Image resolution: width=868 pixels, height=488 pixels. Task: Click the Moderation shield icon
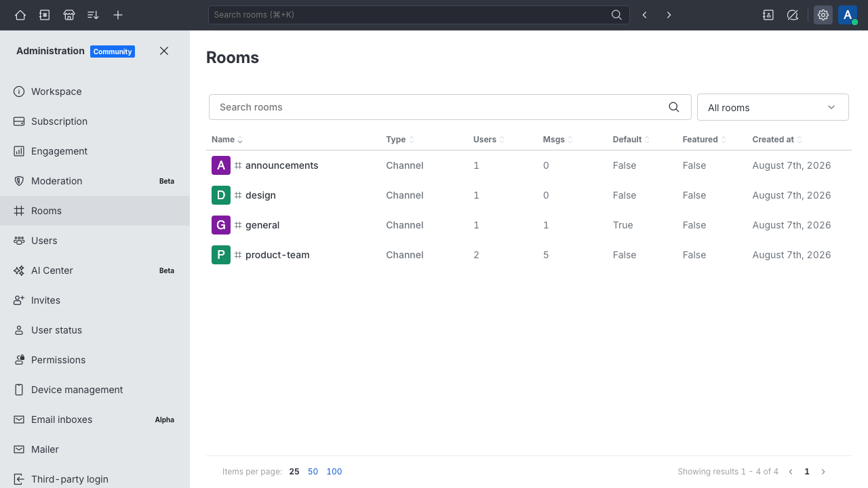click(19, 181)
